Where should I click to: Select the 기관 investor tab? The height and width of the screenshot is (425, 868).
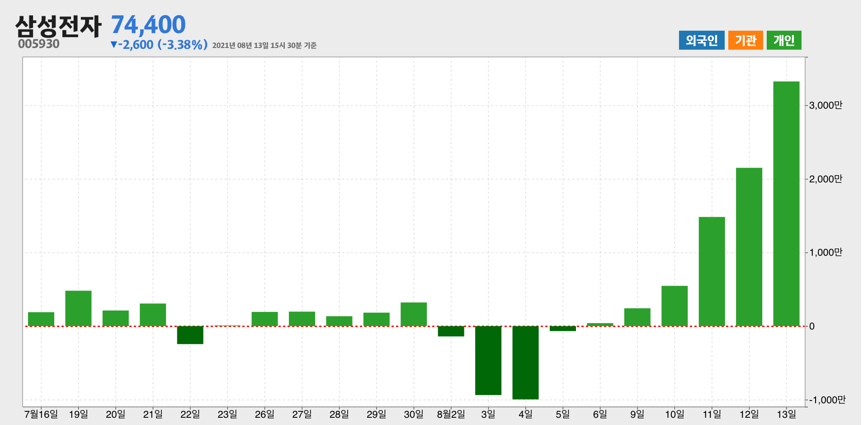[745, 40]
